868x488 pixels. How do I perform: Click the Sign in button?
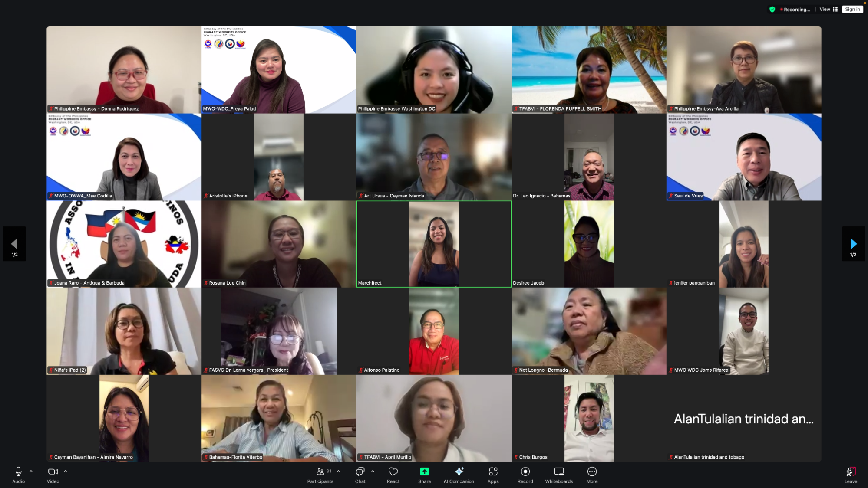[852, 9]
